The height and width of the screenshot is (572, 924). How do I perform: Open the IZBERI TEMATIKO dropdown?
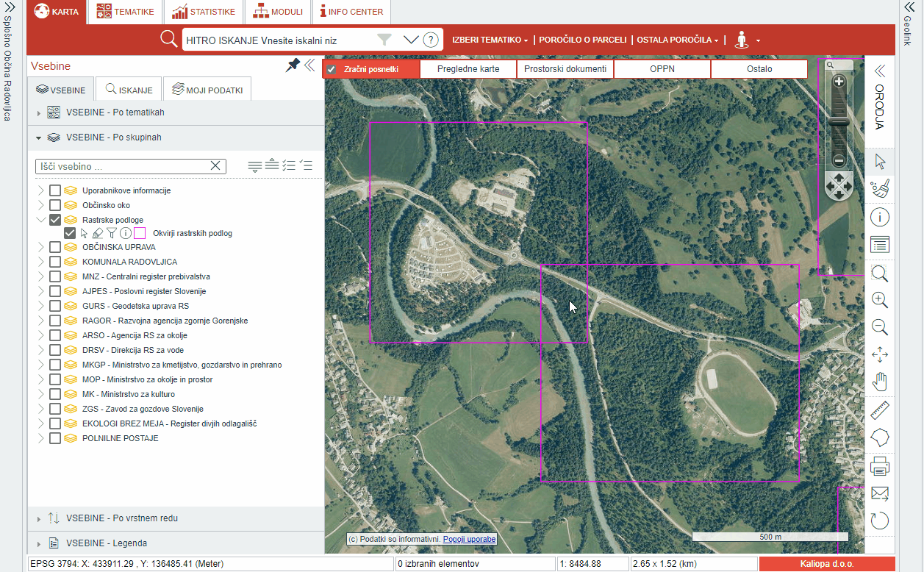490,40
